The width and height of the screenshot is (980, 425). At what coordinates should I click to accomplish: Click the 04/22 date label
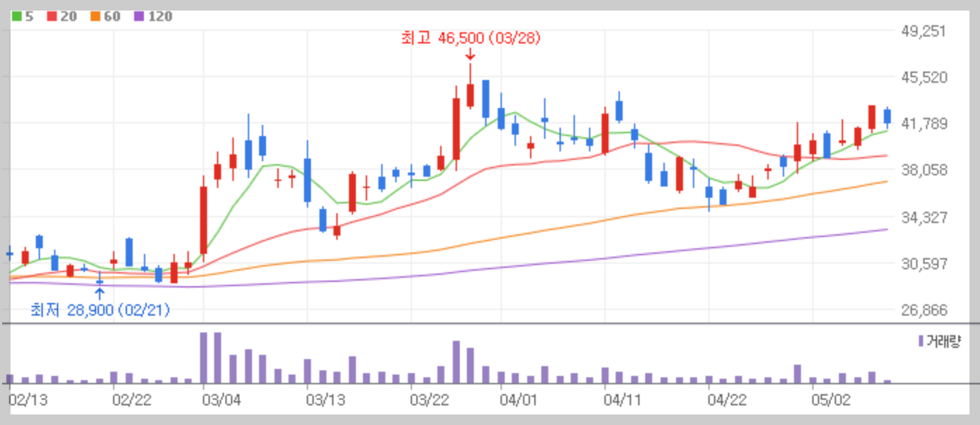727,400
